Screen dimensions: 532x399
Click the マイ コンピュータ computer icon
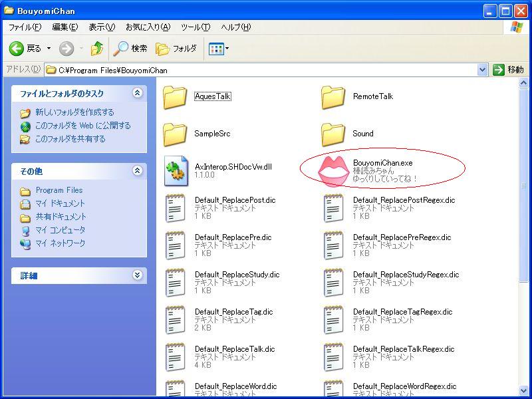25,231
